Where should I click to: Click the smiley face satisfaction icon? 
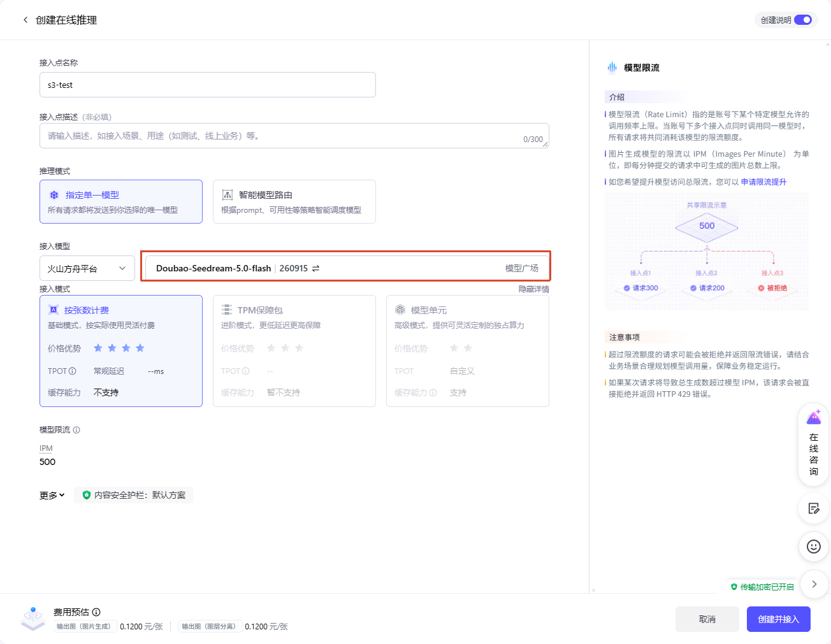pos(814,547)
